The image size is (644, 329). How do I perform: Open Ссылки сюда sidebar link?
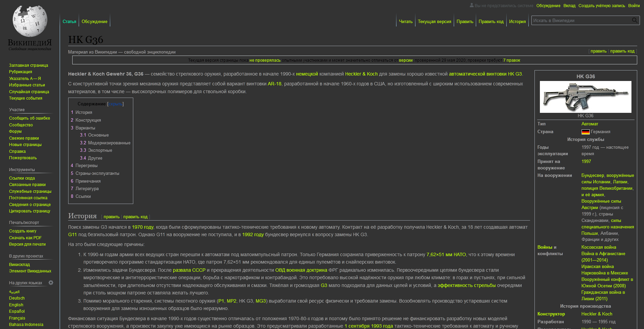click(x=22, y=178)
